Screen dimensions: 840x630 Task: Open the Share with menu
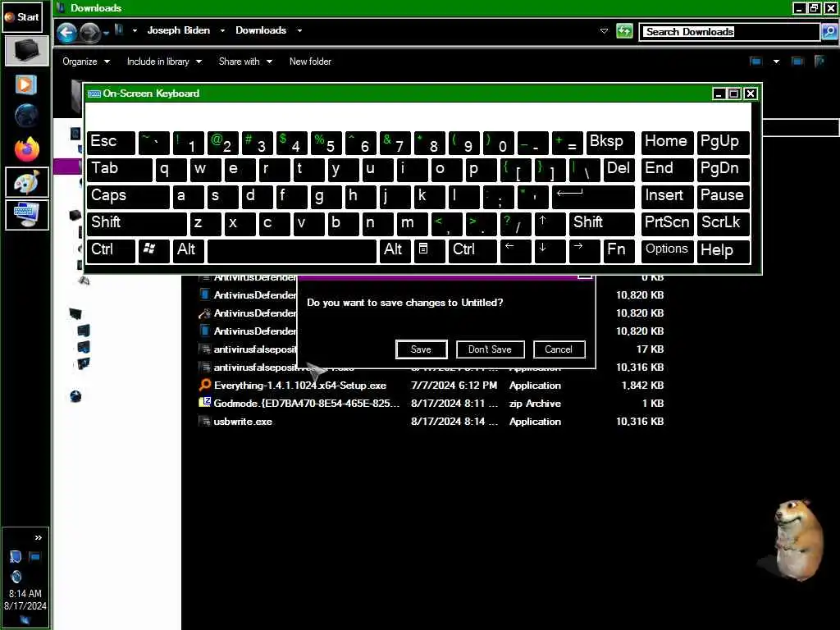click(244, 62)
